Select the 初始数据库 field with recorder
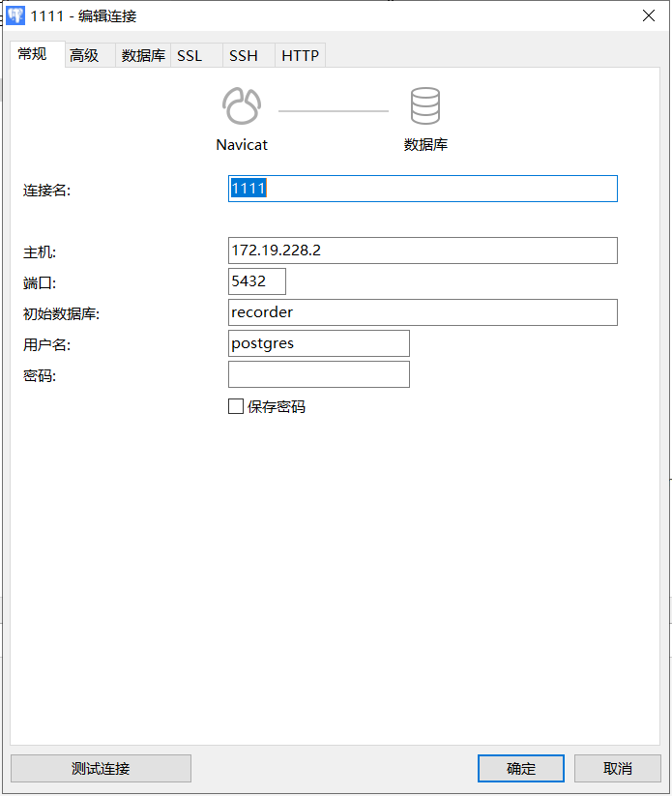672x796 pixels. coord(422,312)
